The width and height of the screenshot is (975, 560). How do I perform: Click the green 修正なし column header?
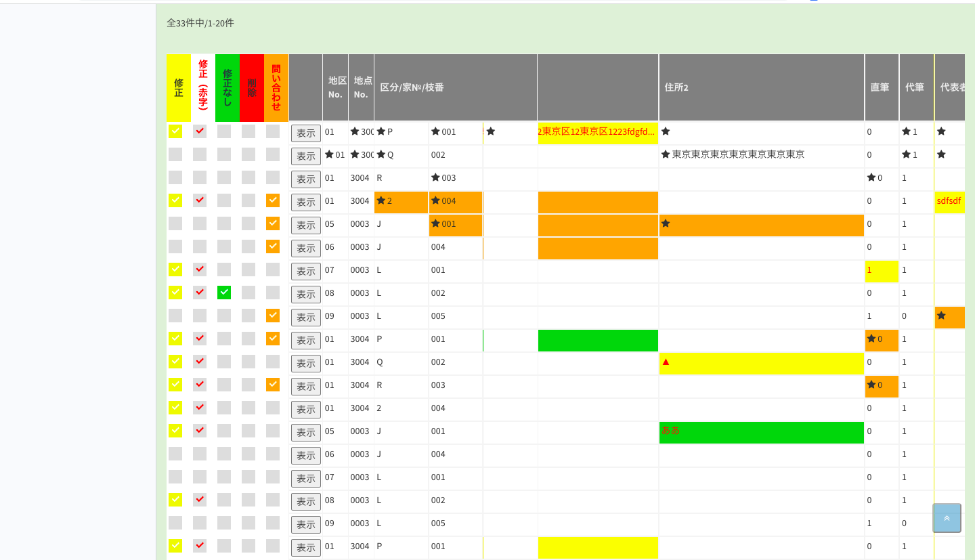(227, 88)
